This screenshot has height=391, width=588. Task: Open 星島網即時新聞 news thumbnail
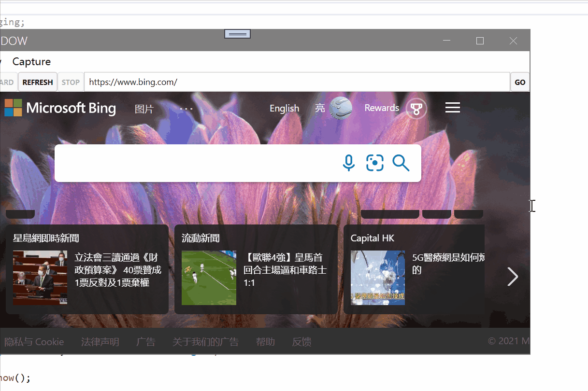pyautogui.click(x=40, y=278)
